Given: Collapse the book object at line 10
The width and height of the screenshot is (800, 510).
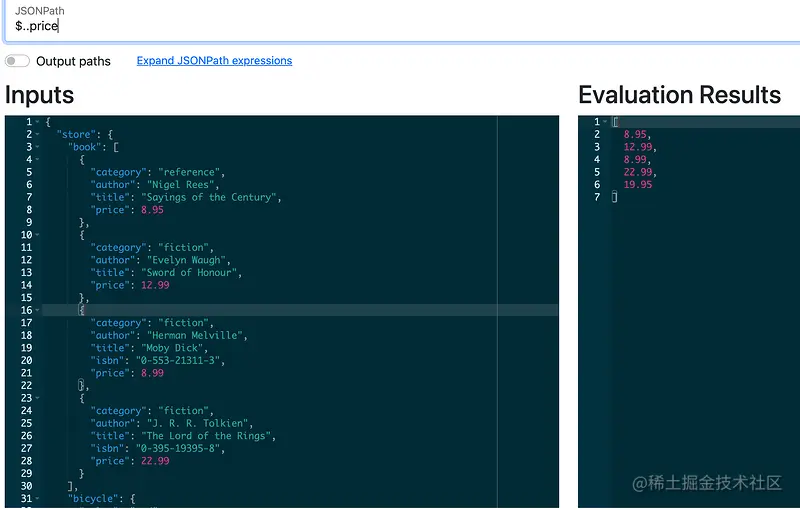Looking at the screenshot, I should (x=38, y=235).
